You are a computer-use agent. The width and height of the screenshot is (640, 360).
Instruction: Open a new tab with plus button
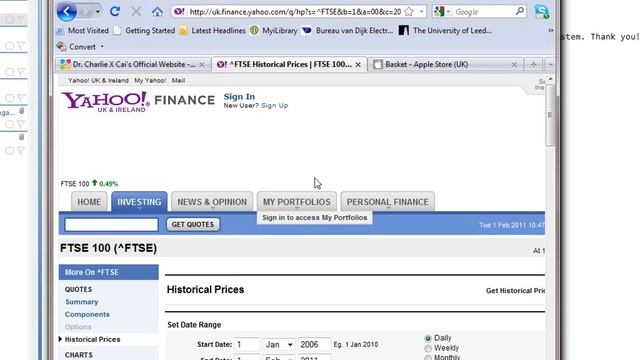click(x=533, y=64)
